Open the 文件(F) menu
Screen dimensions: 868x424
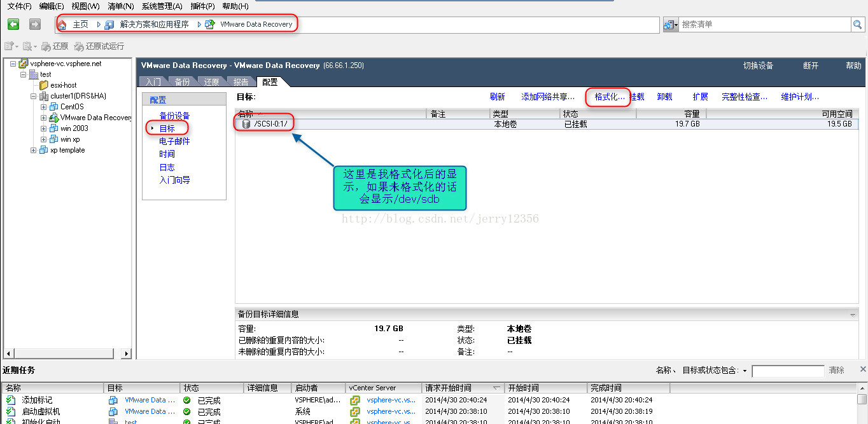[x=20, y=6]
